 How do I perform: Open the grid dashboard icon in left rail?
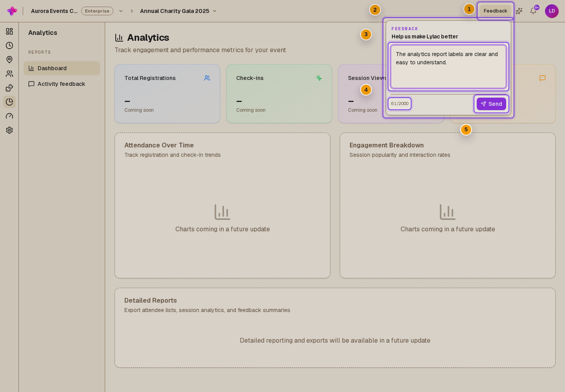9,31
